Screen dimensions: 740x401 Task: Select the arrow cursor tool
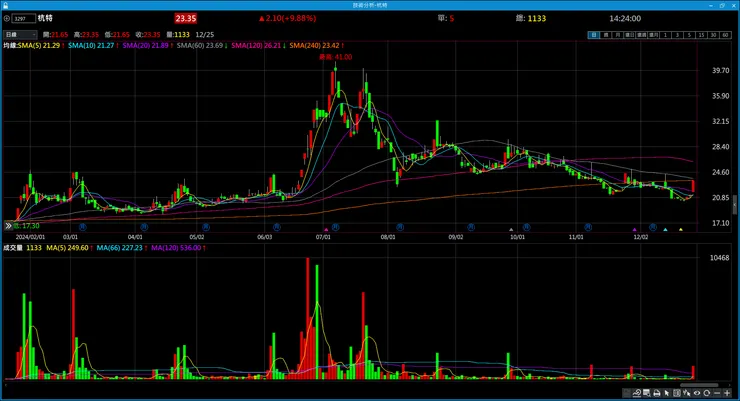click(x=666, y=393)
